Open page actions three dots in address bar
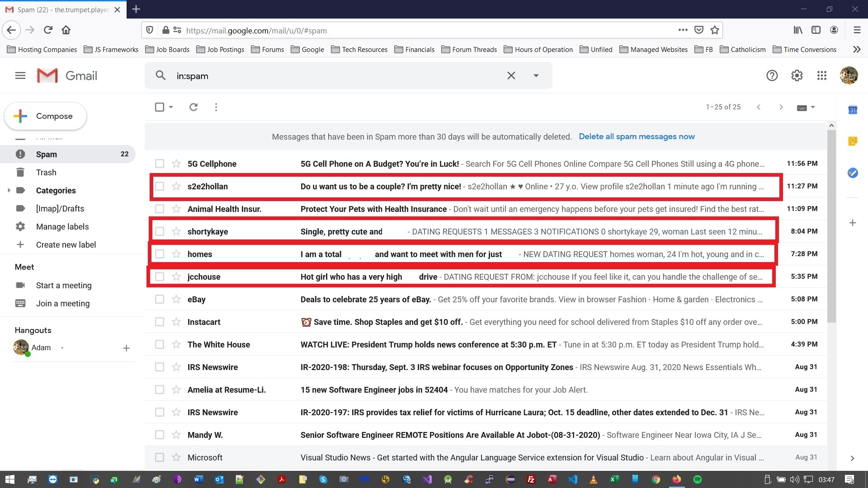 [x=683, y=30]
